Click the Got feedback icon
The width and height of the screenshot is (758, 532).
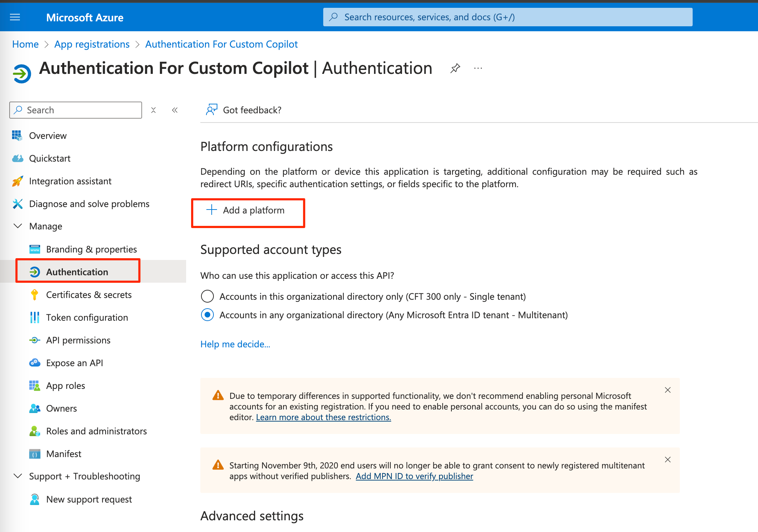pyautogui.click(x=212, y=110)
